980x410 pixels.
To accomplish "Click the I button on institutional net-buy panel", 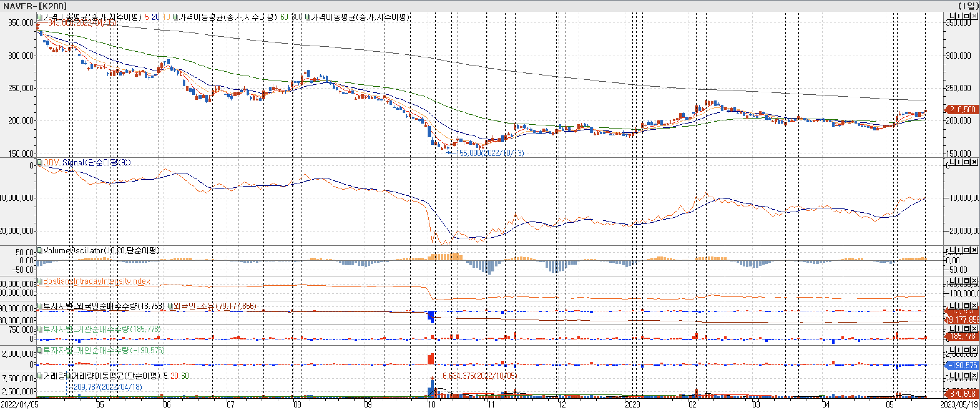I will 959,328.
